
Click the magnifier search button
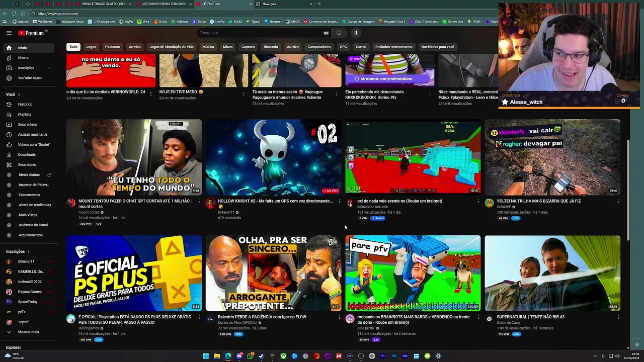point(339,33)
